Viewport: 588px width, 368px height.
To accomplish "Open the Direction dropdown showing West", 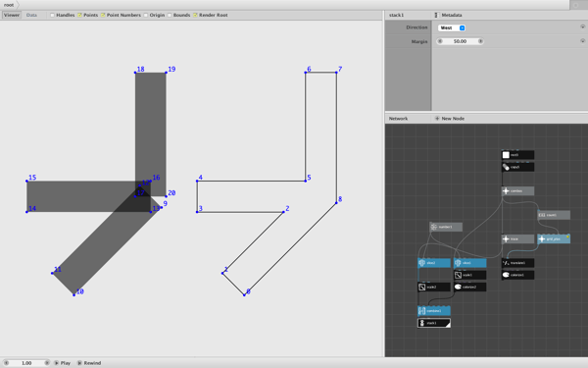I will click(x=452, y=27).
